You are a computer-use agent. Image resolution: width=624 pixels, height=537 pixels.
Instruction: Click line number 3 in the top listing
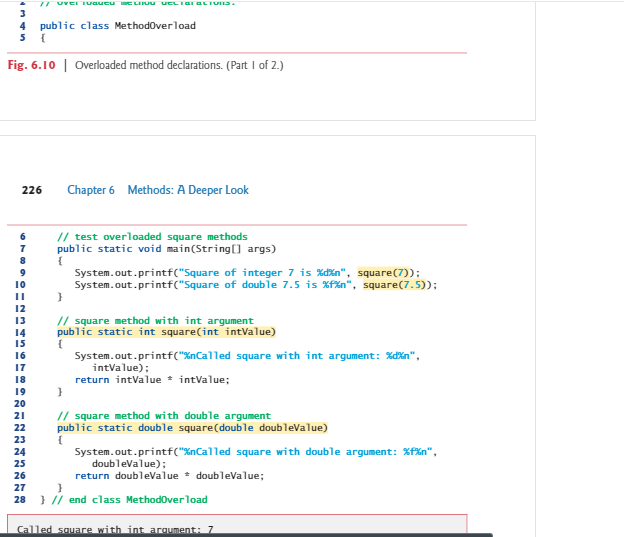point(23,14)
